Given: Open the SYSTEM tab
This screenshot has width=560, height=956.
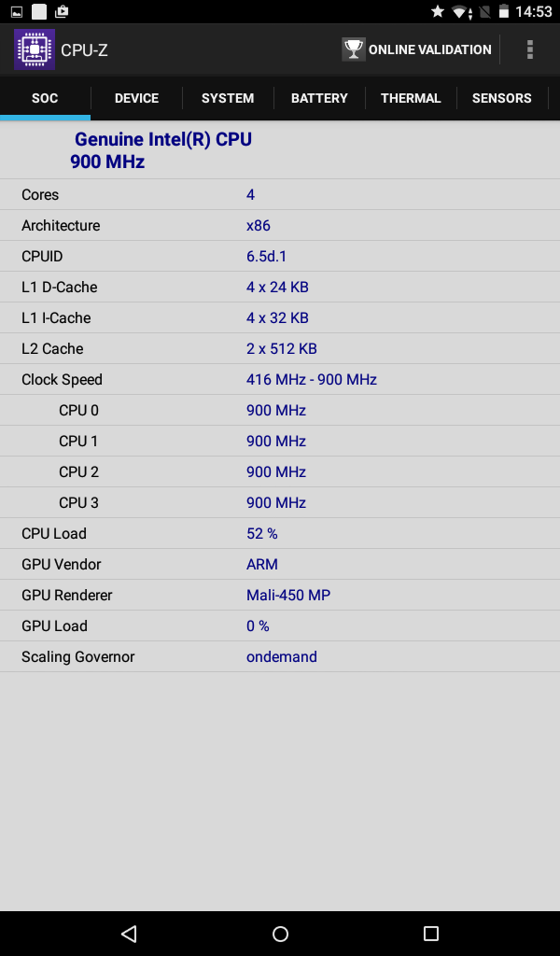Looking at the screenshot, I should 228,98.
